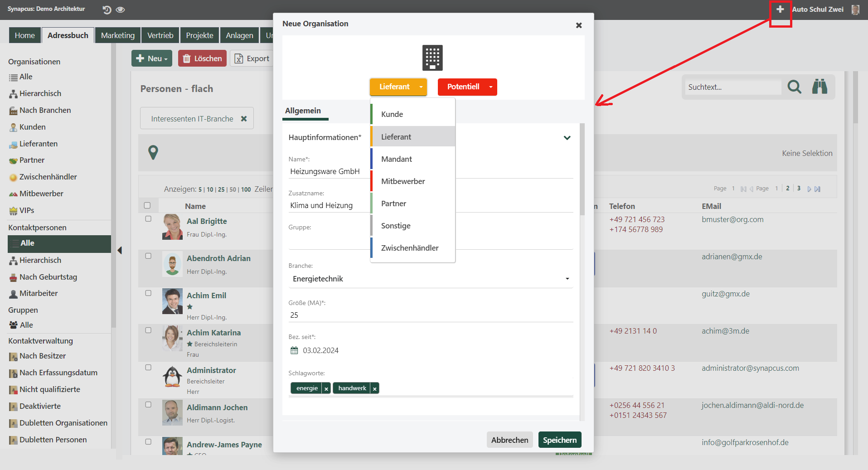The height and width of the screenshot is (470, 868).
Task: Click the organisation building icon
Action: [432, 58]
